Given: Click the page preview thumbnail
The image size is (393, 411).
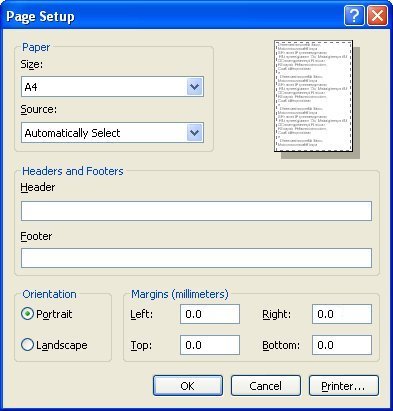Looking at the screenshot, I should click(x=313, y=96).
